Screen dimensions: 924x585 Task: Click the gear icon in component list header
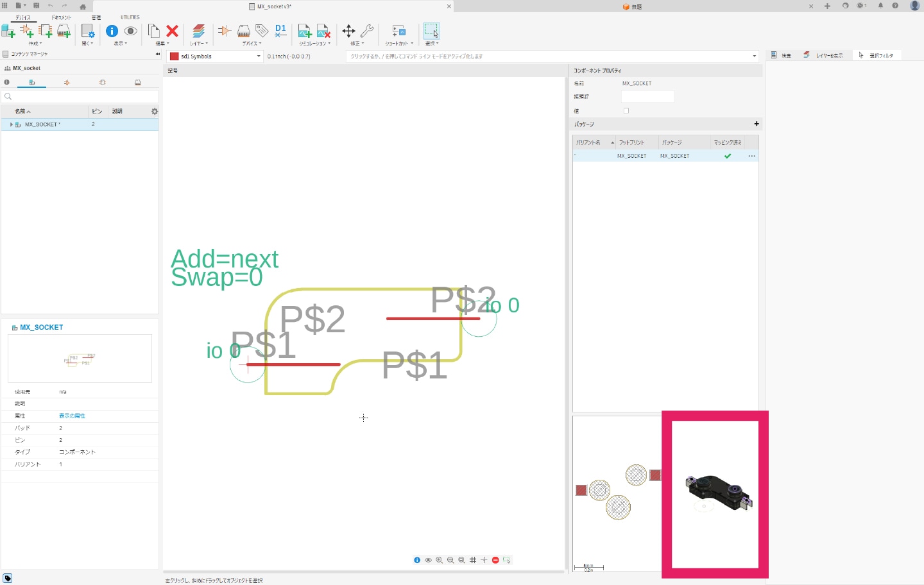pos(154,112)
